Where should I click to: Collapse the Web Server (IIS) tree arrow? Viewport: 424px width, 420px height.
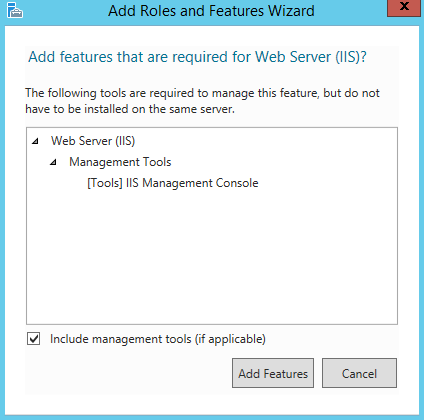35,141
